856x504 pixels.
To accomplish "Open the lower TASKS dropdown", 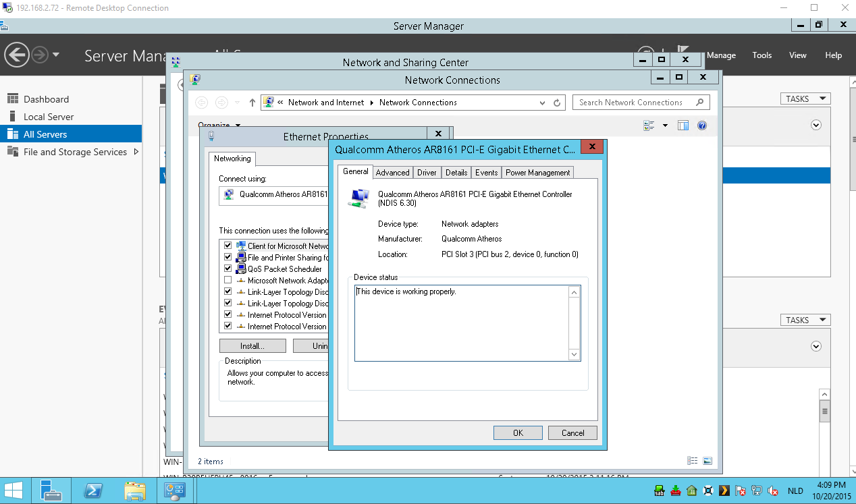I will coord(805,320).
